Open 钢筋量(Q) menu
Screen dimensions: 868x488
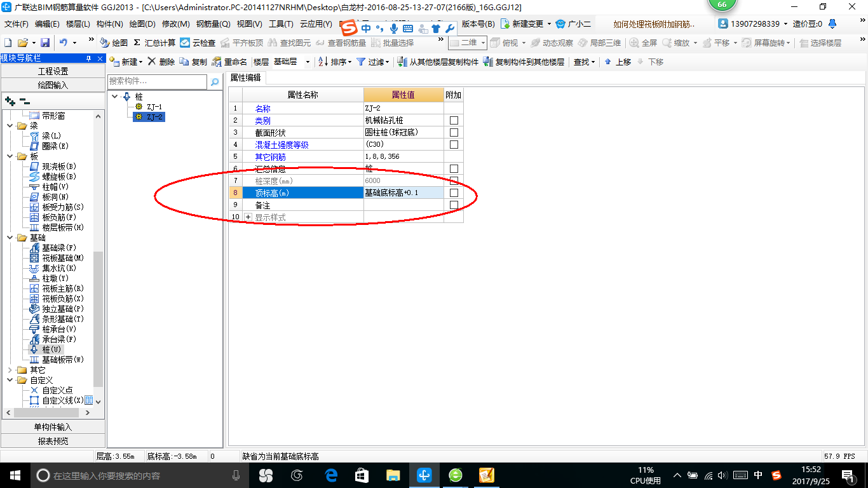pos(213,24)
